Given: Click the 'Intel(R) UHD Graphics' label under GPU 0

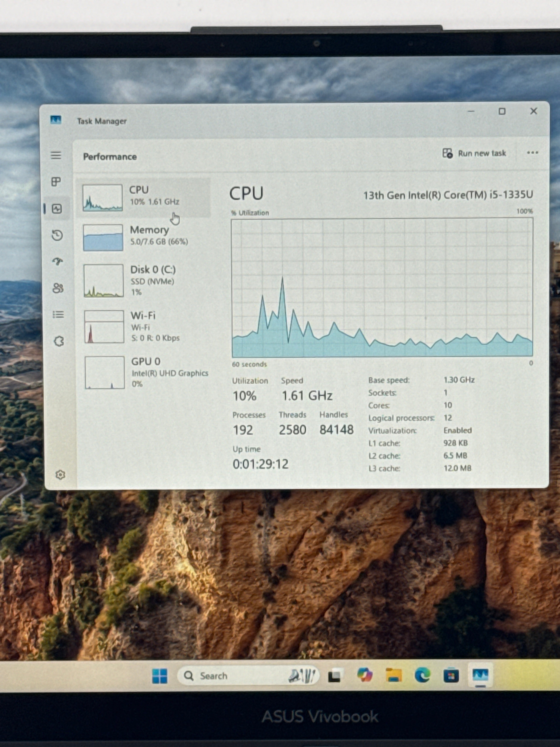Looking at the screenshot, I should click(170, 373).
